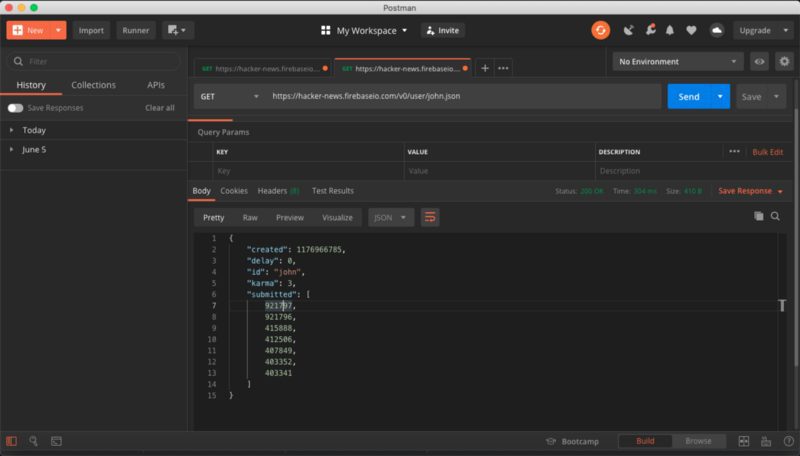Toggle sidebar visibility icon in status bar

click(x=12, y=441)
